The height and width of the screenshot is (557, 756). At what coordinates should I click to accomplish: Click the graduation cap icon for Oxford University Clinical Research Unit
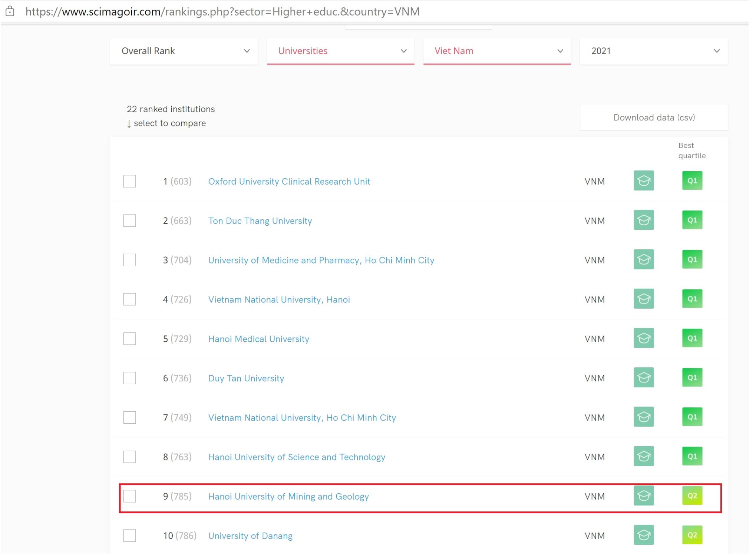click(644, 180)
